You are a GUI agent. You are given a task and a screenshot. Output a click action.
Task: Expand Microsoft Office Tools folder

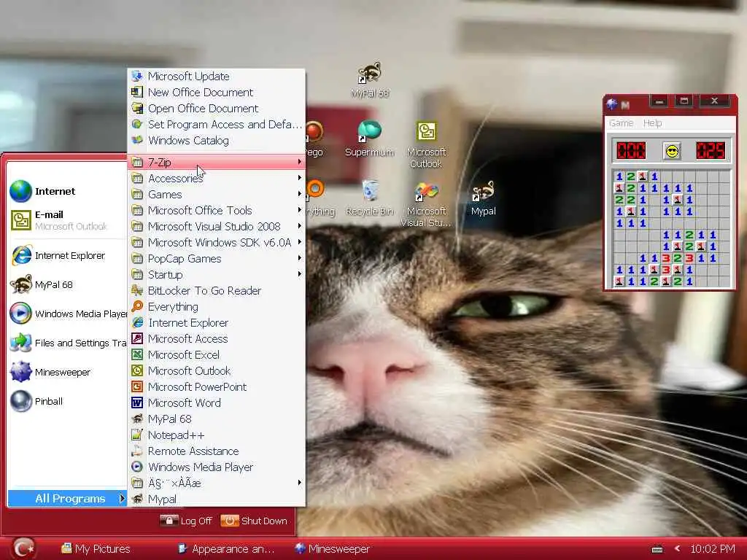216,211
